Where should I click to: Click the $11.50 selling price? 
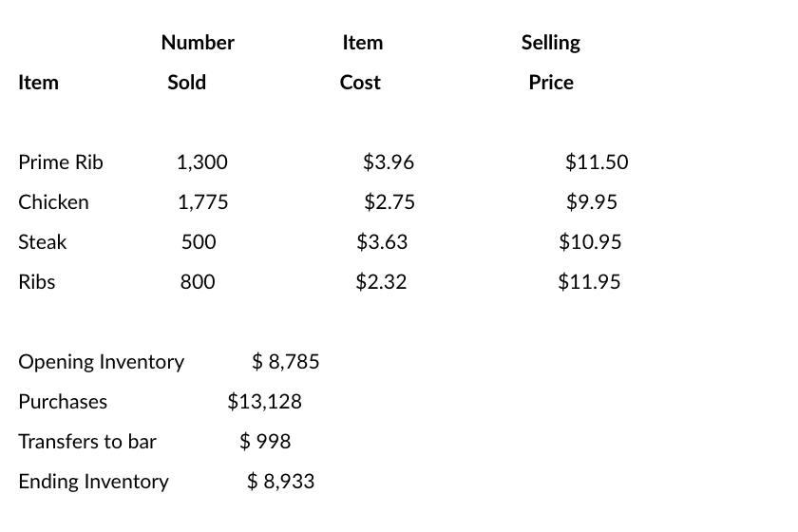point(597,162)
